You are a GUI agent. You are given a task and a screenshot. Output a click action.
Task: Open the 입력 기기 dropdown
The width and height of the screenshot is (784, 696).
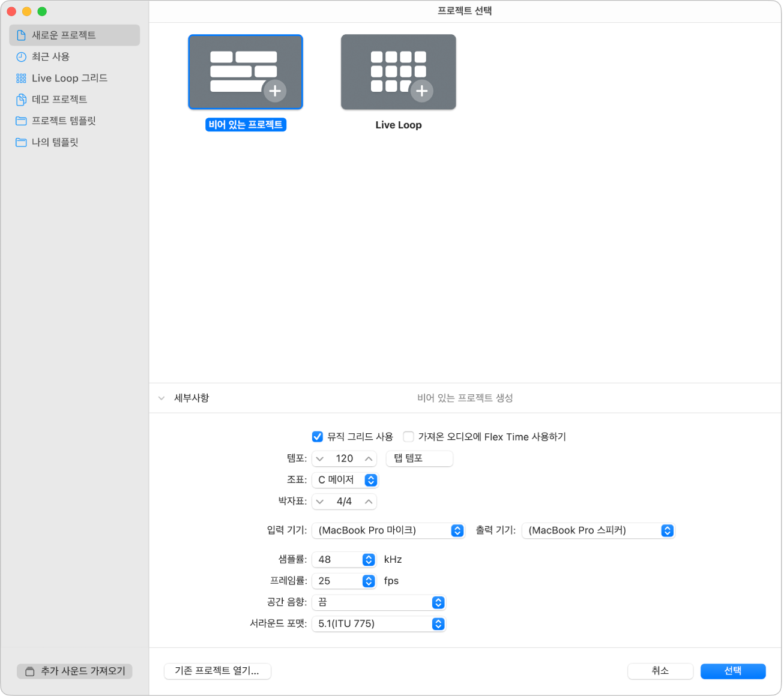(388, 530)
